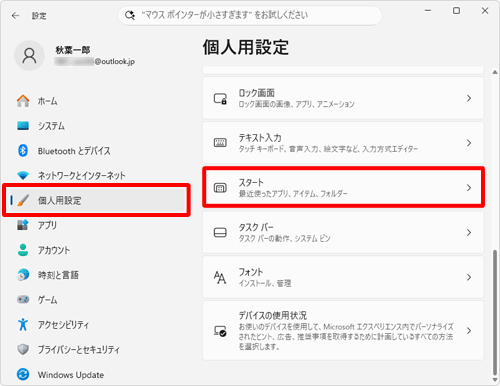The height and width of the screenshot is (386, 500).
Task: Open Windows Update category
Action: 97,374
